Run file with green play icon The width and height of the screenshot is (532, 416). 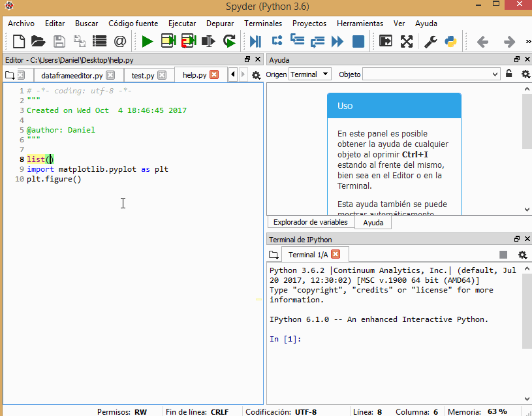(x=148, y=41)
